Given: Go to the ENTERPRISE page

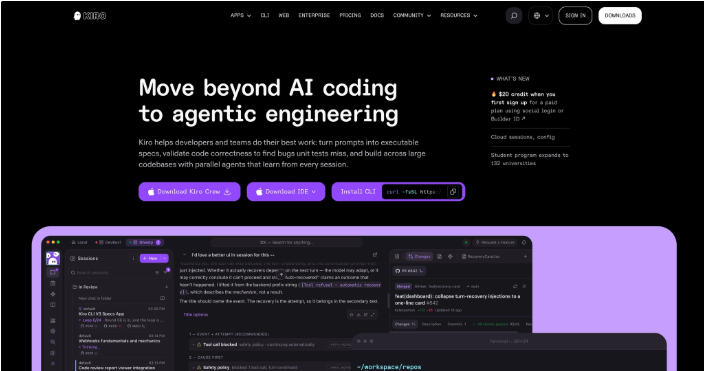Looking at the screenshot, I should pyautogui.click(x=314, y=15).
